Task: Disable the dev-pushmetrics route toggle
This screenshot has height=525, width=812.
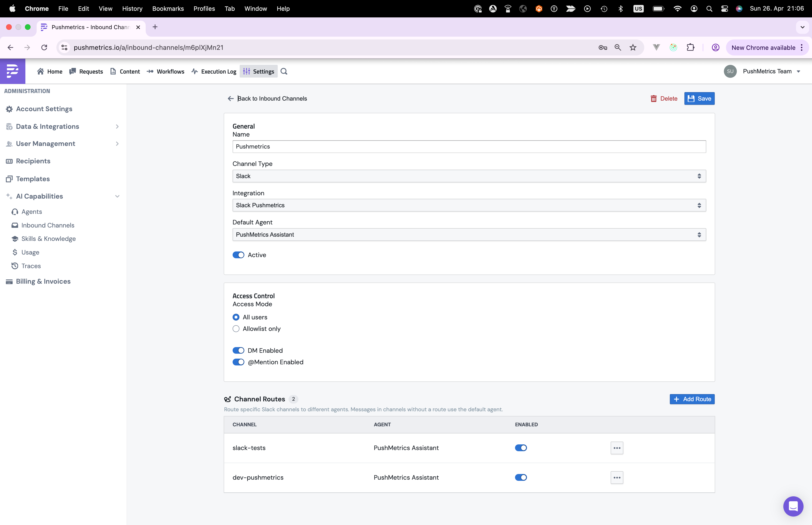Action: (x=521, y=478)
